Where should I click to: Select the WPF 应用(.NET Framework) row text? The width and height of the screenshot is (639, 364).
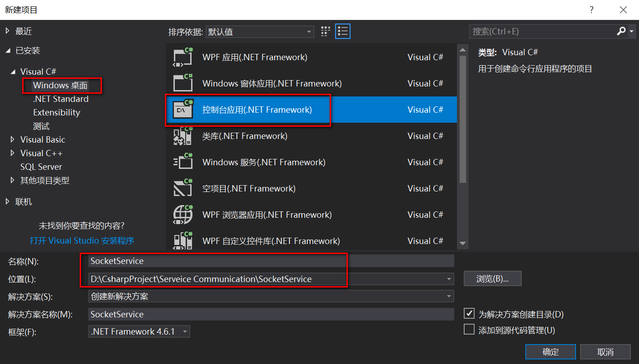255,57
